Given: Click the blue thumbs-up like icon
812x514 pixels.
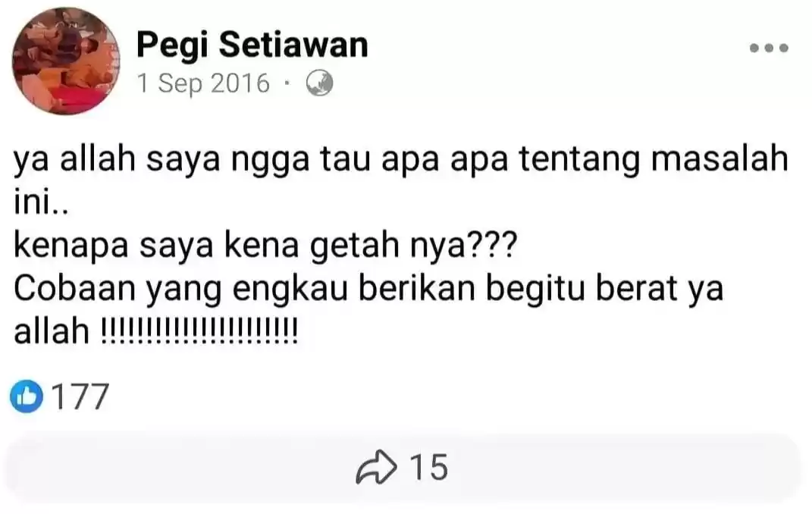Looking at the screenshot, I should (27, 396).
